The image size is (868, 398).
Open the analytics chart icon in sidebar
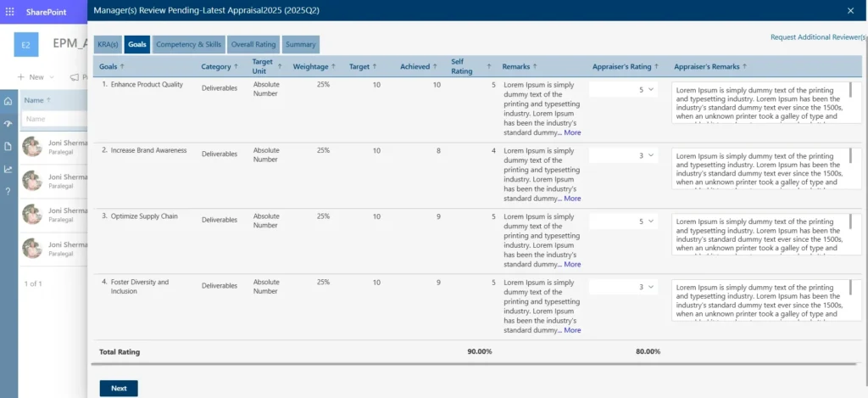pyautogui.click(x=8, y=169)
